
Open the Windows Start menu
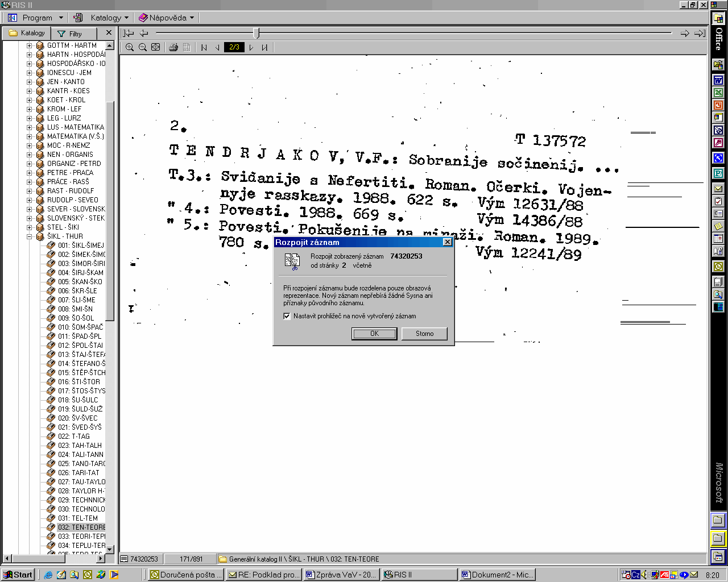pyautogui.click(x=18, y=575)
